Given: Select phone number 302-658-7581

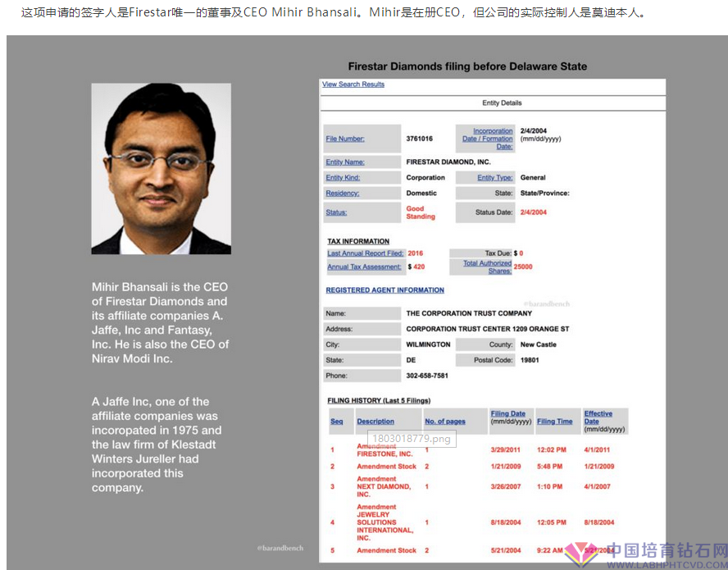Looking at the screenshot, I should pos(427,376).
